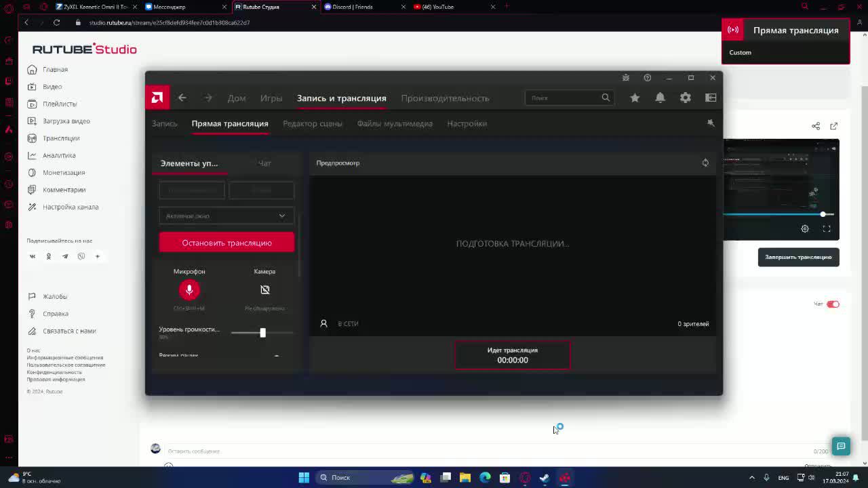Open AMD software settings gear
This screenshot has width=868, height=488.
[x=686, y=98]
